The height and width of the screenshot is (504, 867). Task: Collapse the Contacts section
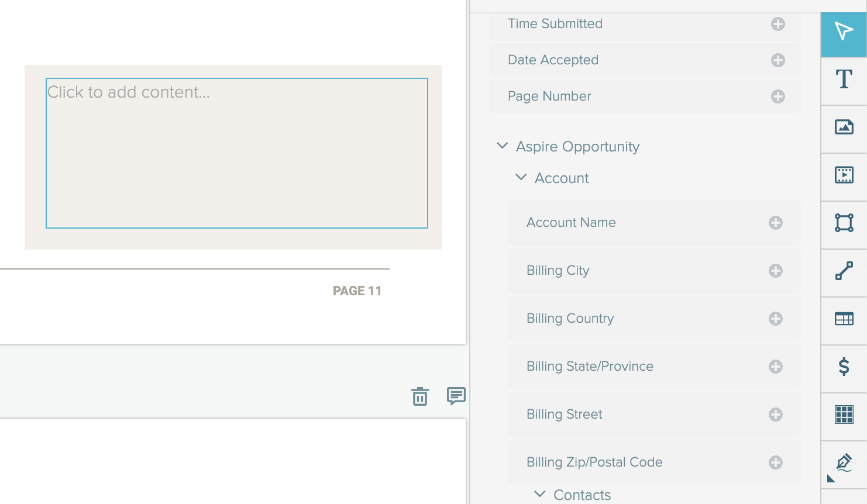540,495
